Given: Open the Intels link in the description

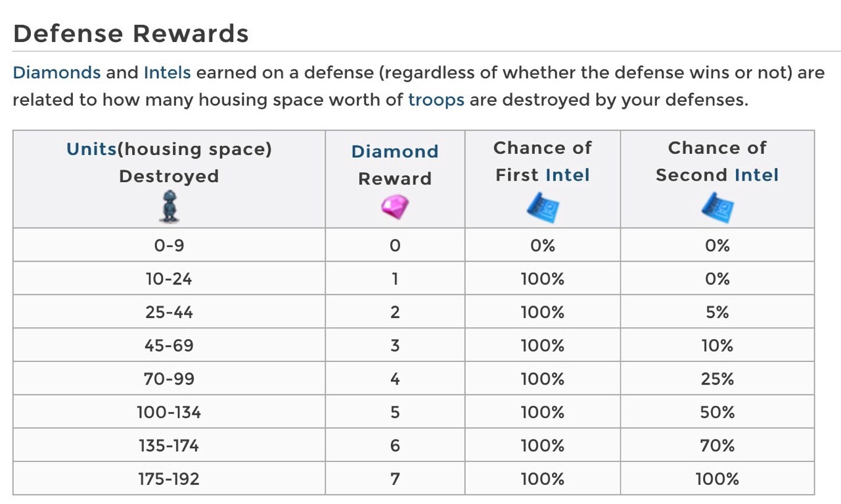Looking at the screenshot, I should tap(167, 72).
